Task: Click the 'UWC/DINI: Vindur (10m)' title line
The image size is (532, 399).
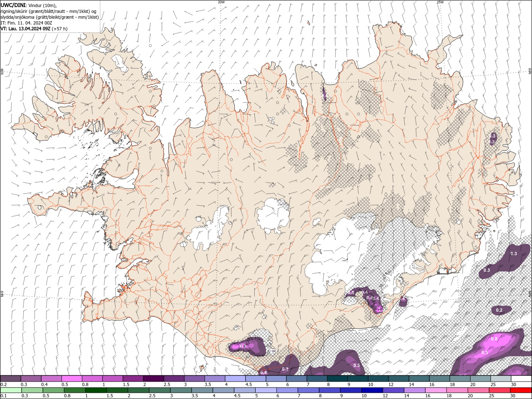Action: pos(28,5)
